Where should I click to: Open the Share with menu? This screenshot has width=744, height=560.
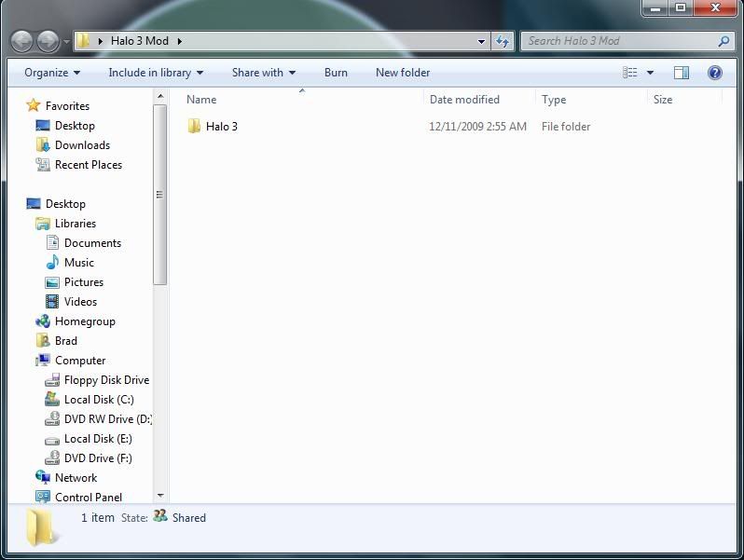(264, 73)
